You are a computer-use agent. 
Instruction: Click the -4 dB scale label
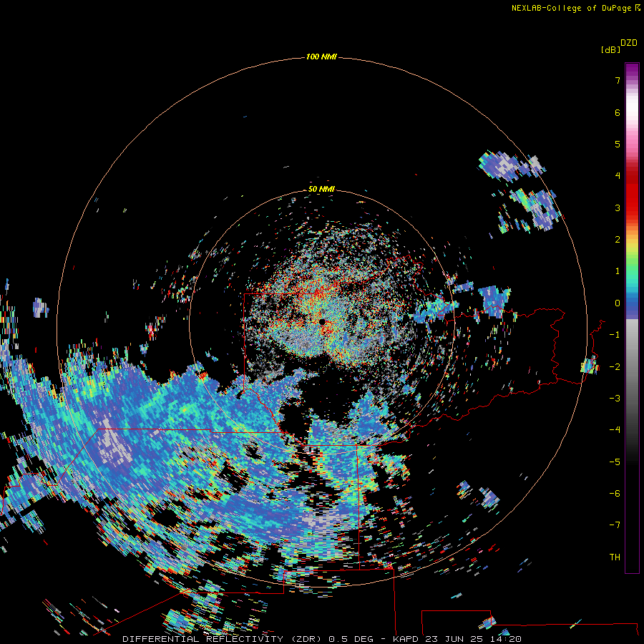pyautogui.click(x=615, y=430)
